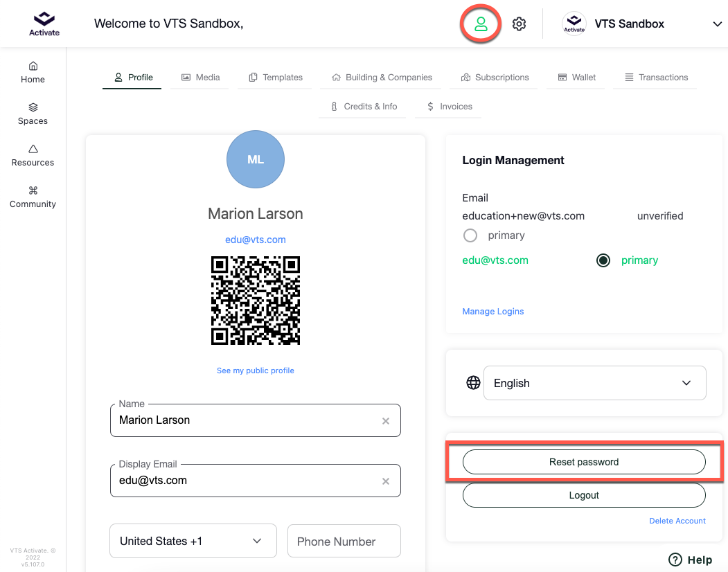Open the Subscriptions tab
728x572 pixels.
point(494,78)
